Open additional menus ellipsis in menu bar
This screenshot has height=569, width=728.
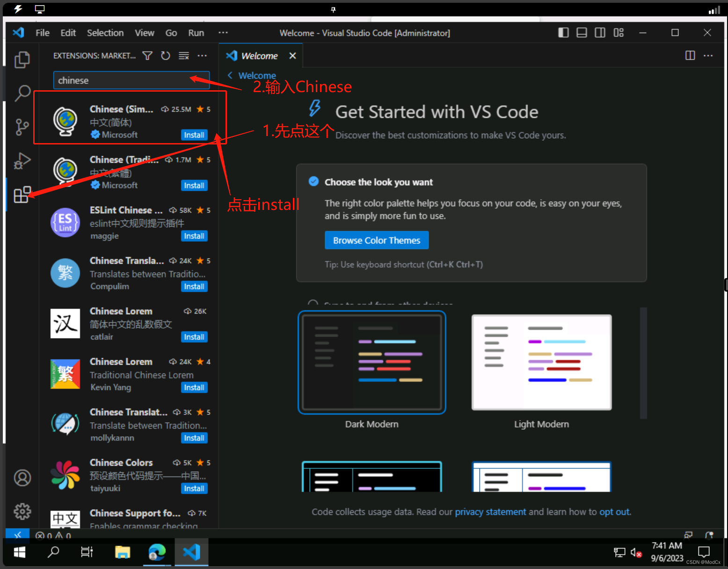tap(223, 33)
